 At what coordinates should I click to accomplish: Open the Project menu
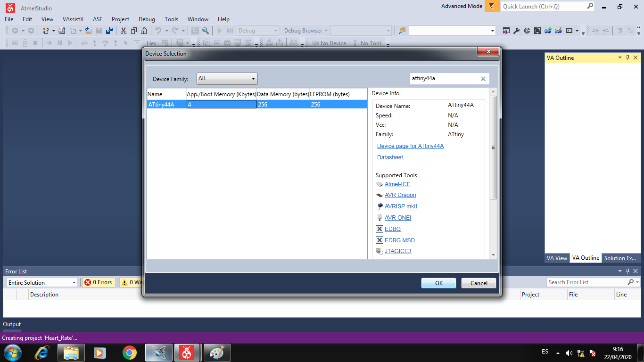pos(120,19)
